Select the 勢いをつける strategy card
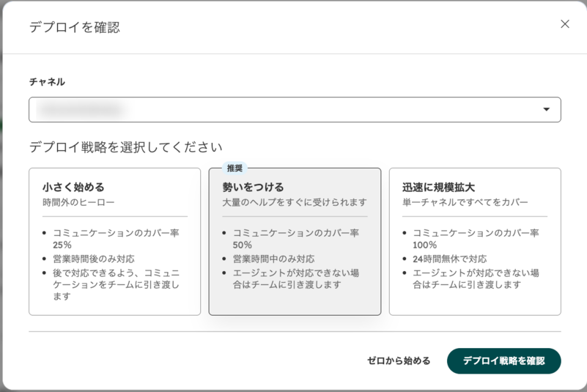This screenshot has width=587, height=392. 295,242
